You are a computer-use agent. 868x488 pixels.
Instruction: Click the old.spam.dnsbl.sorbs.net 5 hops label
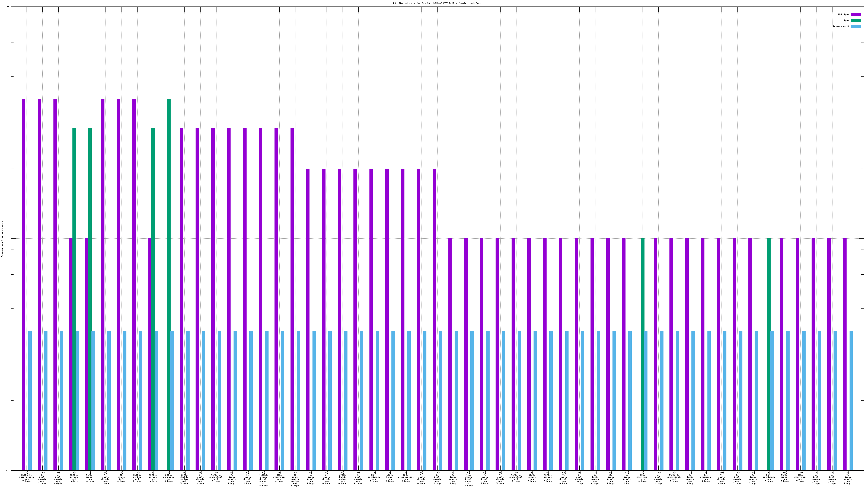click(295, 479)
